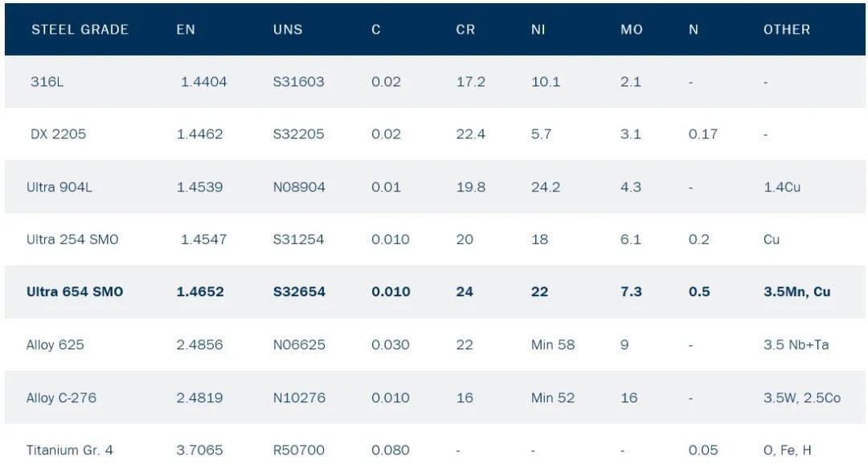
Task: Select the 316L steel grade row label
Action: tap(47, 81)
